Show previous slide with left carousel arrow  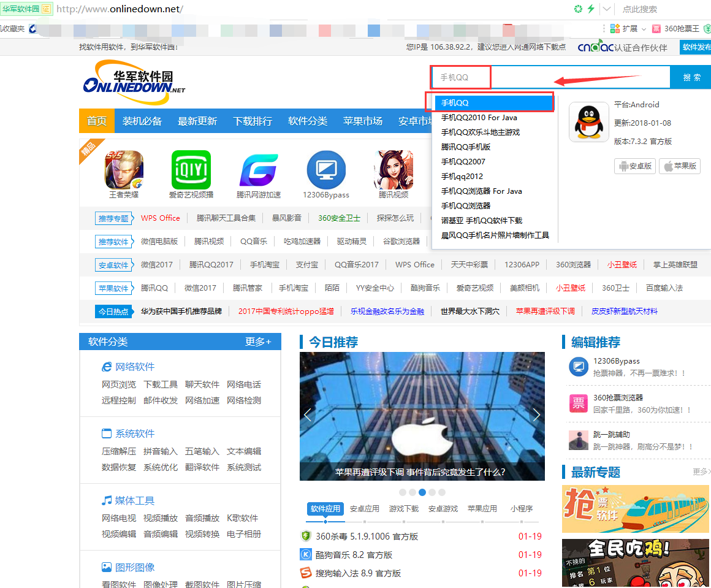click(308, 414)
